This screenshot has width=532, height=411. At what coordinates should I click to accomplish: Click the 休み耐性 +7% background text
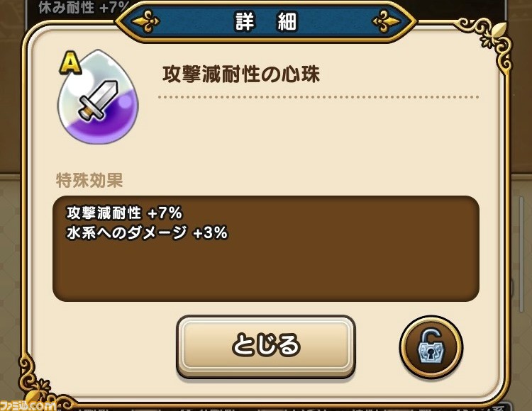(x=84, y=8)
